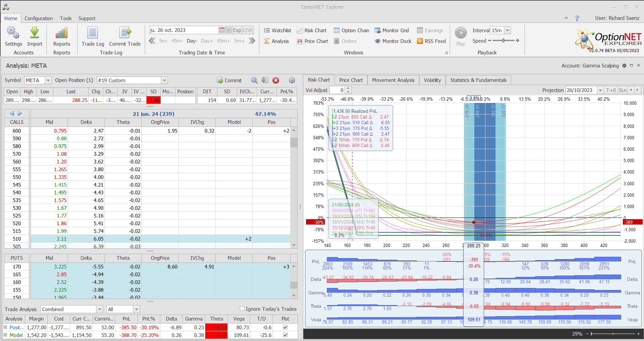This screenshot has width=644, height=341.
Task: Expand the Model row in Trade Analysis
Action: pyautogui.click(x=5, y=335)
